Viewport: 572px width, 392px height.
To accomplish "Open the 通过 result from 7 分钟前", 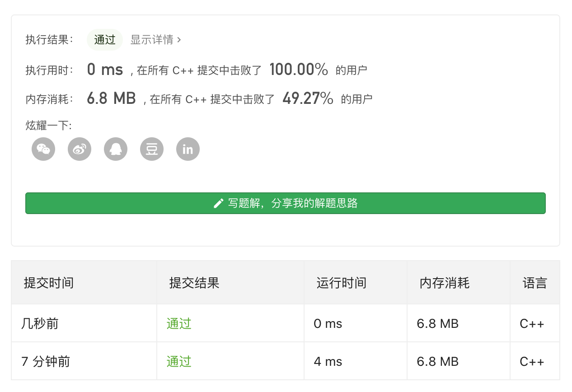I will tap(179, 362).
